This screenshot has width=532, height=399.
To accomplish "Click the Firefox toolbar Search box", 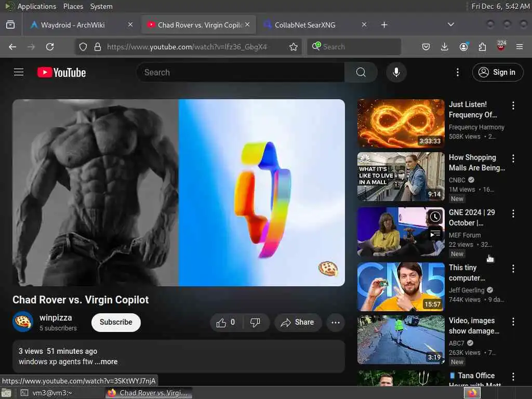I will point(354,47).
